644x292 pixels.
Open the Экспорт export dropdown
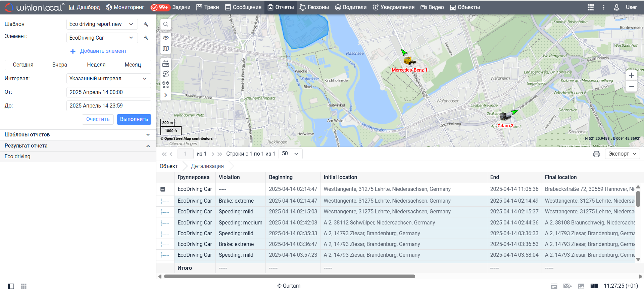pos(622,154)
